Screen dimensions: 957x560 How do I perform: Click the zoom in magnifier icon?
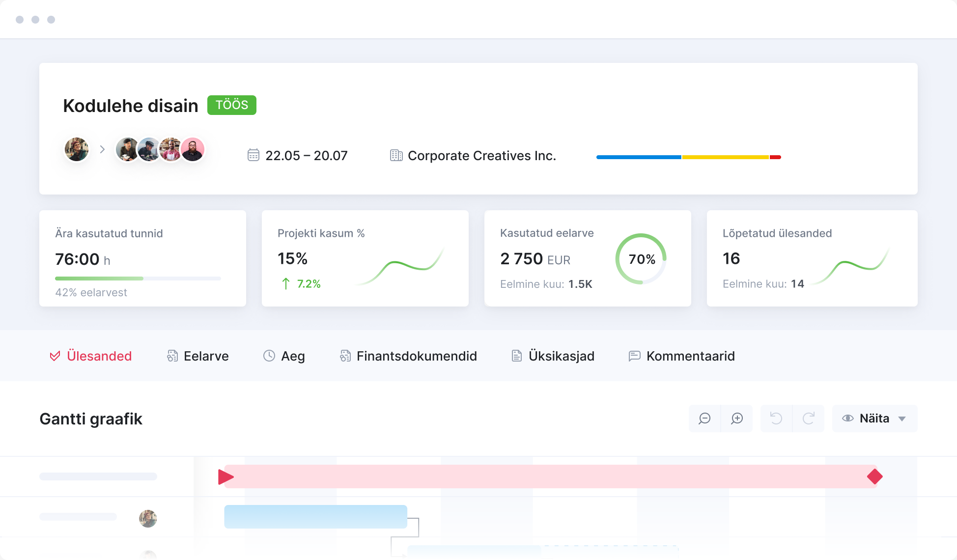737,419
